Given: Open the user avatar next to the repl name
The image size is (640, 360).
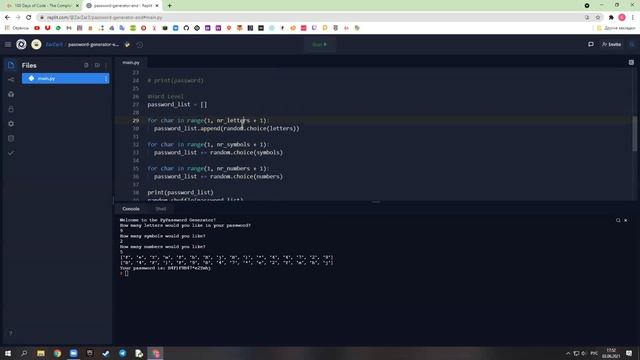Looking at the screenshot, I should 36,44.
